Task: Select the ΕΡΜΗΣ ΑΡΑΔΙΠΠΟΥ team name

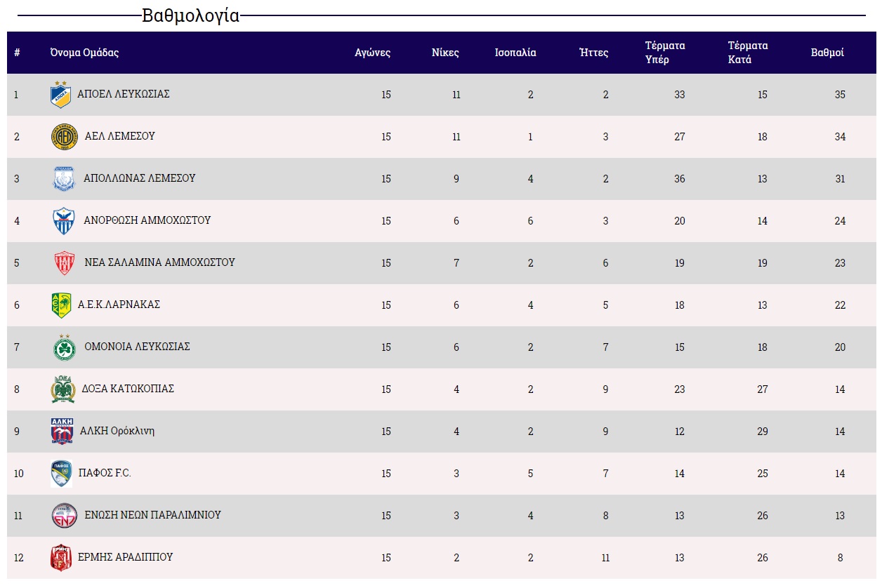Action: coord(125,557)
